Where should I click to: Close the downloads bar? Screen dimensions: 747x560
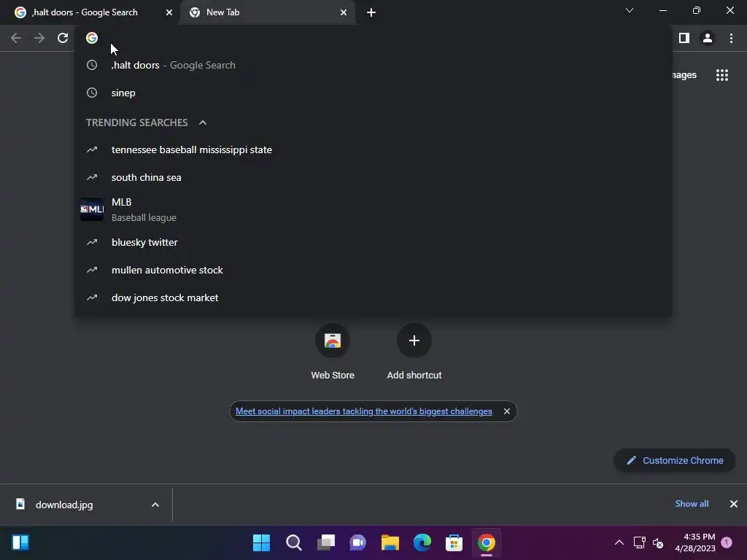point(734,504)
